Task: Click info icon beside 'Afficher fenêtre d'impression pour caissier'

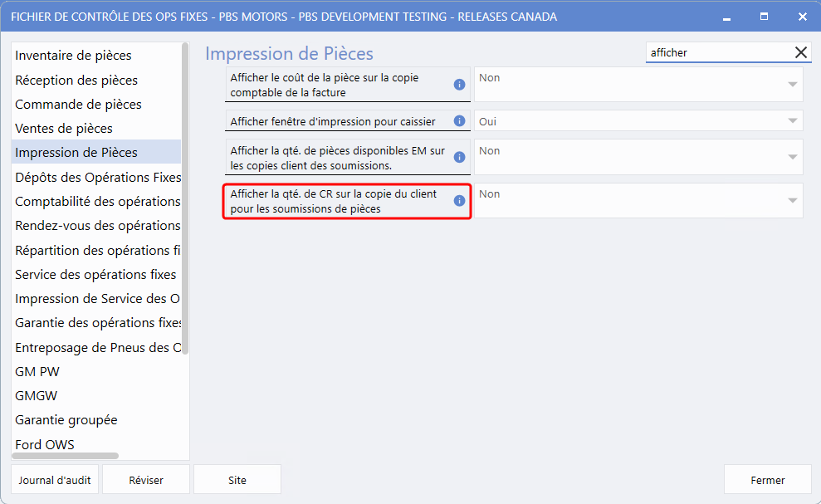Action: pyautogui.click(x=459, y=121)
